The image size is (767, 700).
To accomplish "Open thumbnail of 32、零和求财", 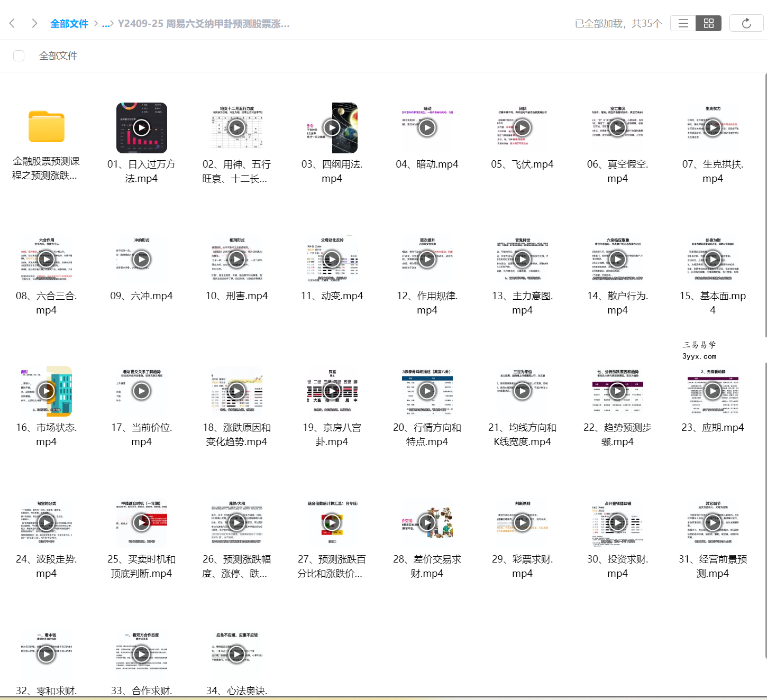I will (x=46, y=654).
